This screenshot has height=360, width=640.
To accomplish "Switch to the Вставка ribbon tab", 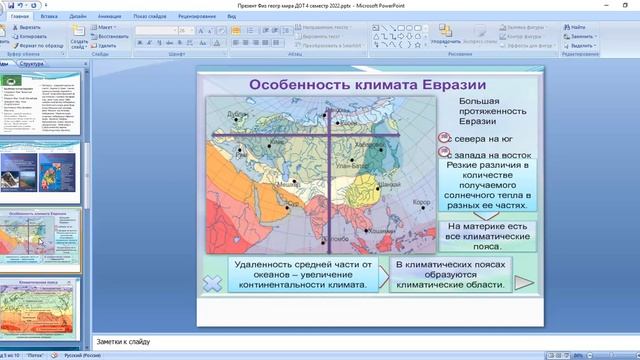I will pos(49,16).
